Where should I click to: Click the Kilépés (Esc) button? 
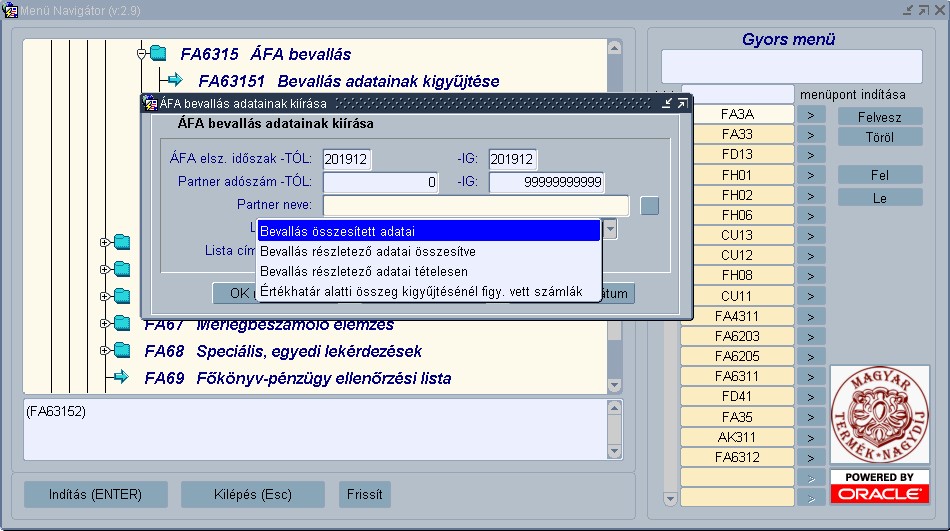(x=253, y=495)
